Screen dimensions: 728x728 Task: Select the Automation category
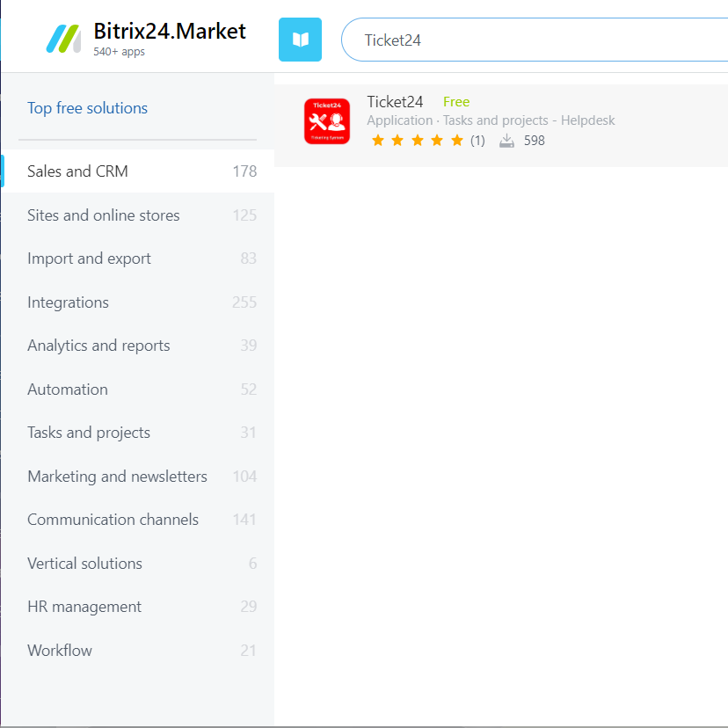tap(67, 389)
